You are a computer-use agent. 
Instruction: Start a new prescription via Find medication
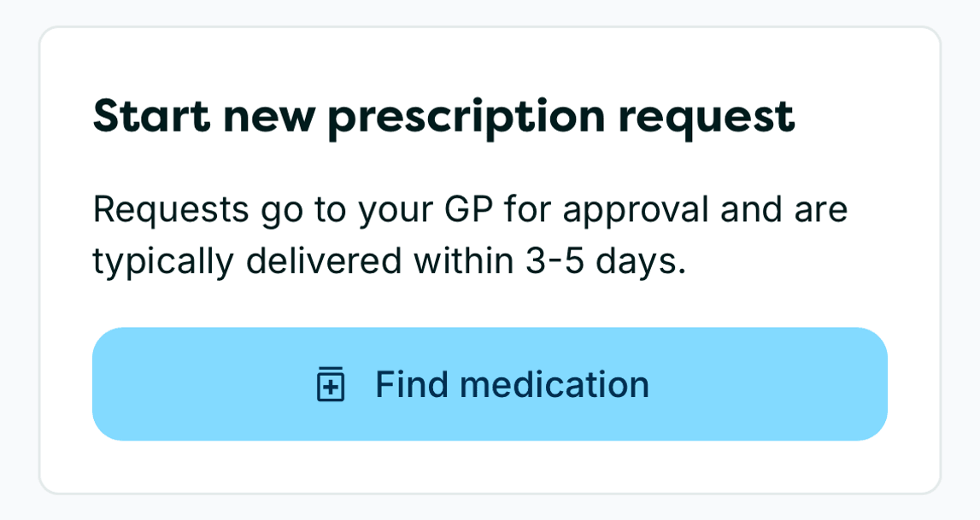coord(490,384)
